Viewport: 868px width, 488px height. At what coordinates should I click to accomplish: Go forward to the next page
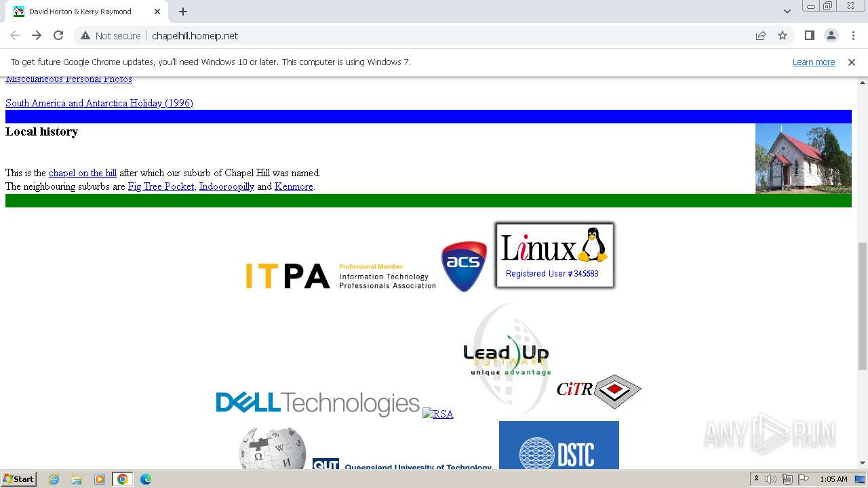tap(37, 35)
